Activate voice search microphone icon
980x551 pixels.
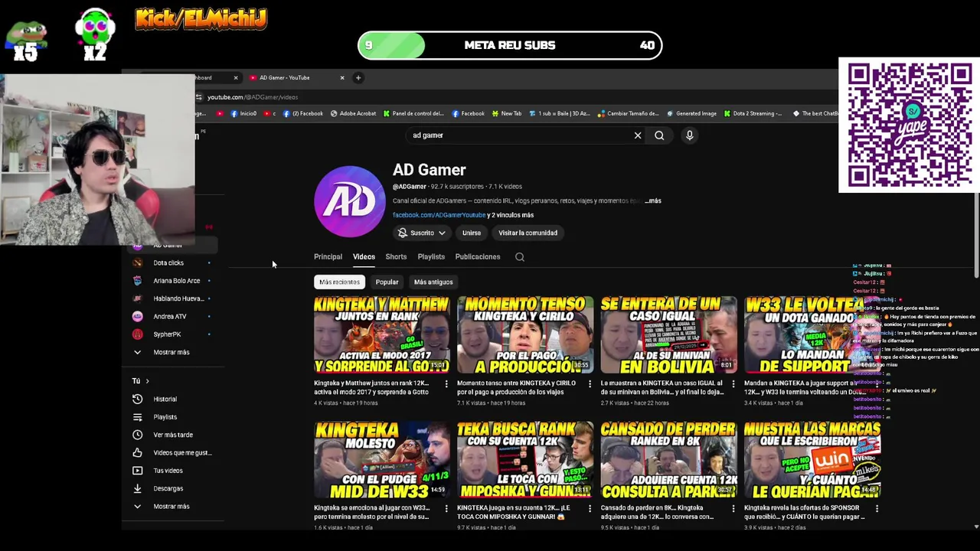[x=690, y=135]
